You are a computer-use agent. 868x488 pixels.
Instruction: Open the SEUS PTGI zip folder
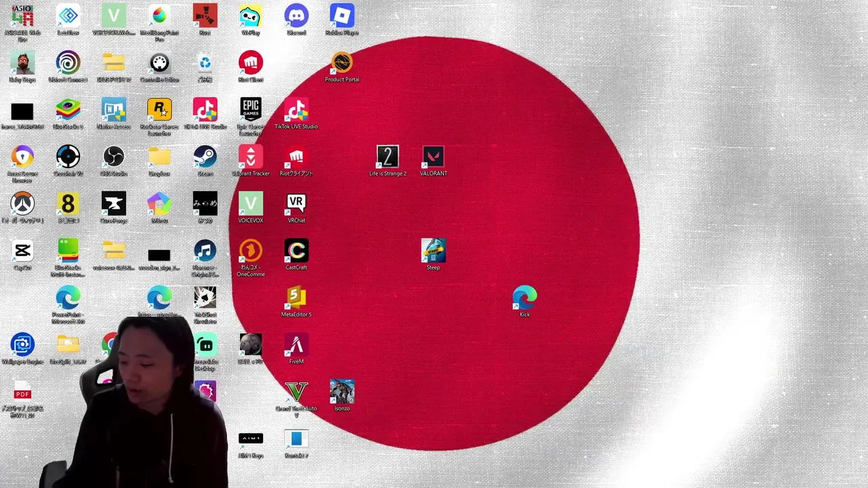(x=113, y=63)
